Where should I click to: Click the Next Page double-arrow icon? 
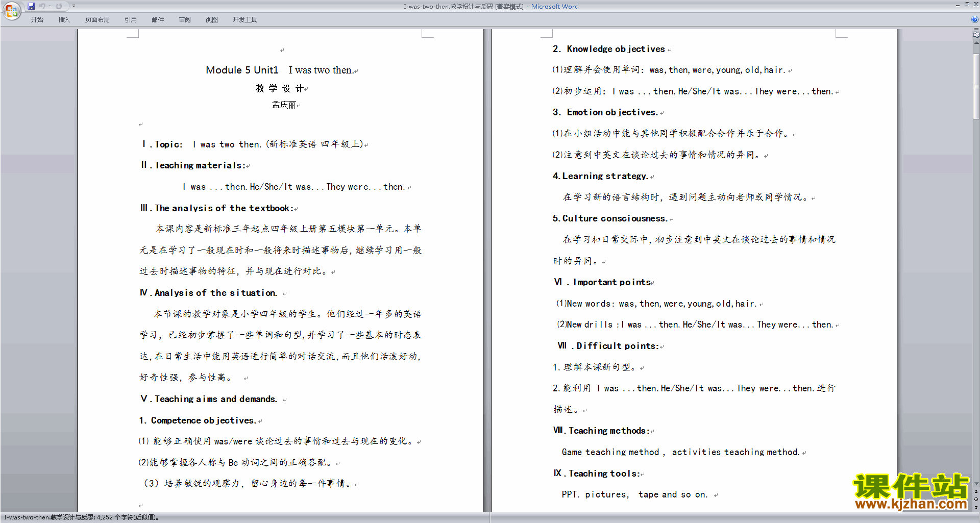click(976, 507)
